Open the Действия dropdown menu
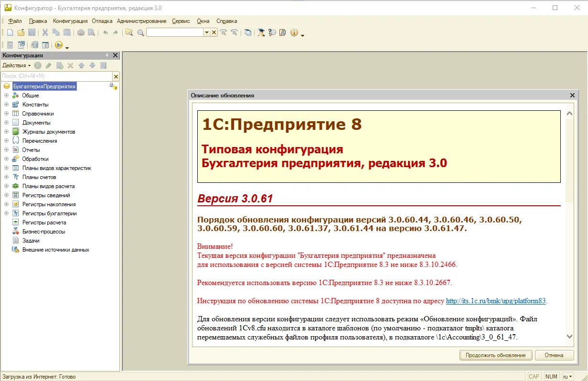 (17, 65)
